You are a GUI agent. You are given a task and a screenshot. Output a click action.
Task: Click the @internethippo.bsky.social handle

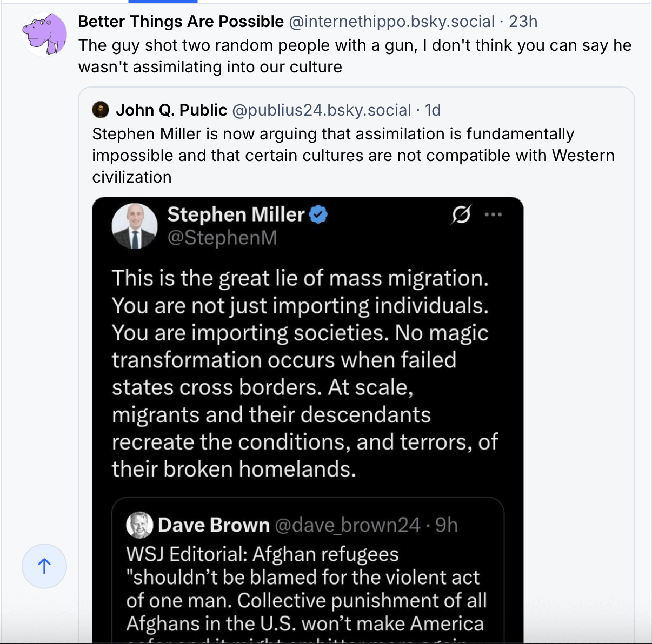pos(391,22)
